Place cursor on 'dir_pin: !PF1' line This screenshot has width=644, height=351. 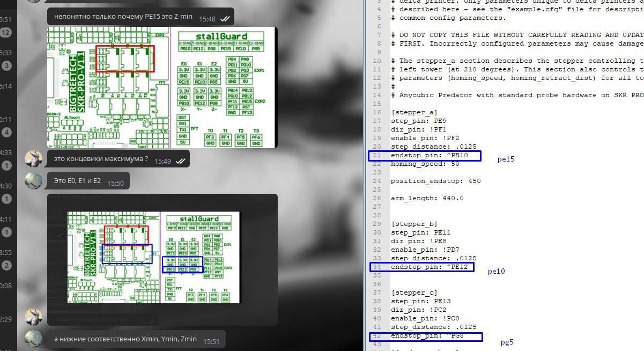coord(418,129)
